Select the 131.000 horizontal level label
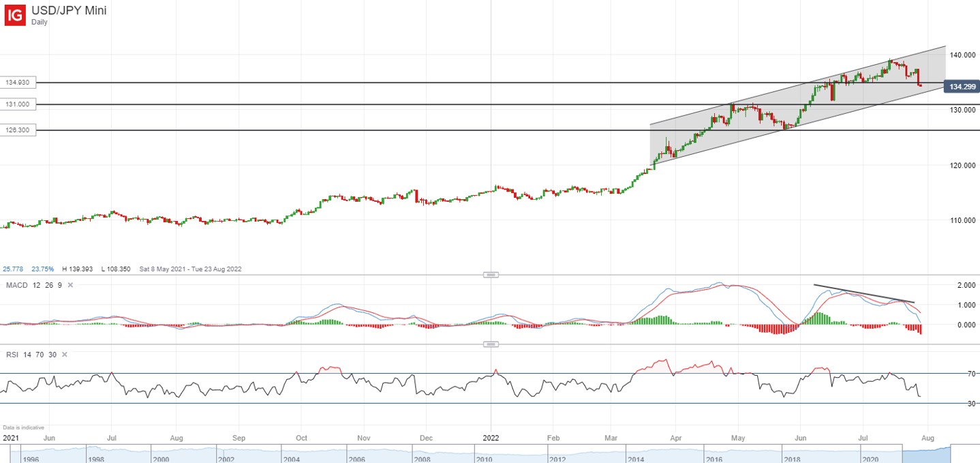 pos(18,104)
